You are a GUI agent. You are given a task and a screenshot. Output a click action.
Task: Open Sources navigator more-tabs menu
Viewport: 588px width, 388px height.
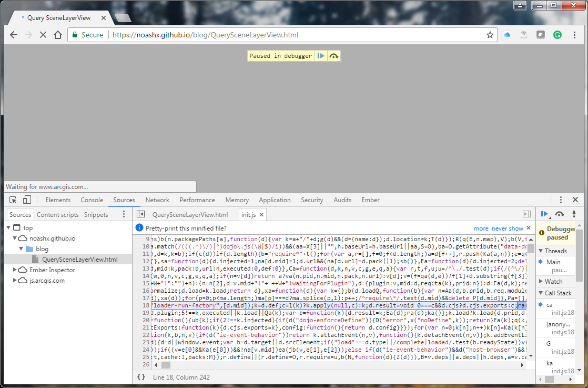[x=124, y=214]
